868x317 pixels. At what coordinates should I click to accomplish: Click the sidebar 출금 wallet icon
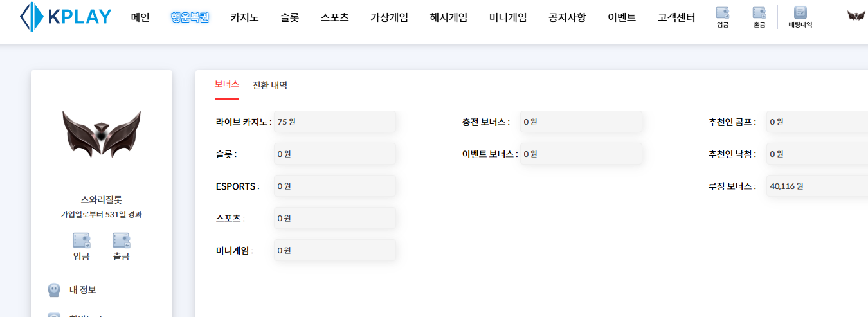[x=122, y=240]
